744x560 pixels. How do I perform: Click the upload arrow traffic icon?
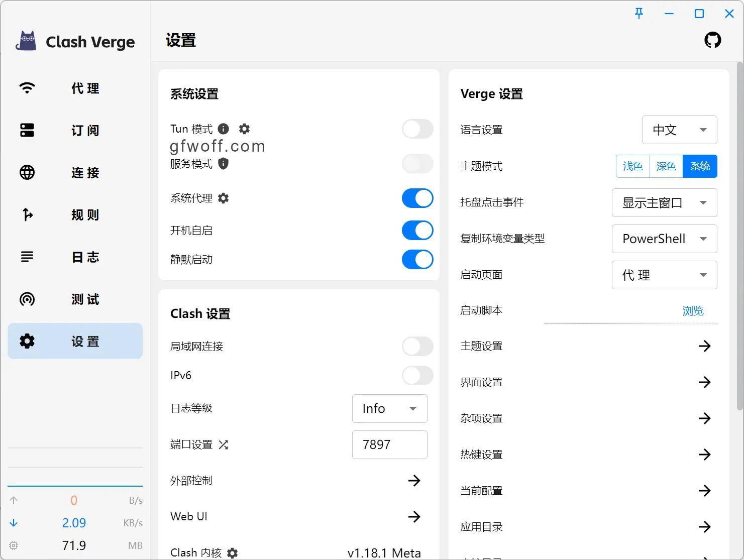point(14,500)
